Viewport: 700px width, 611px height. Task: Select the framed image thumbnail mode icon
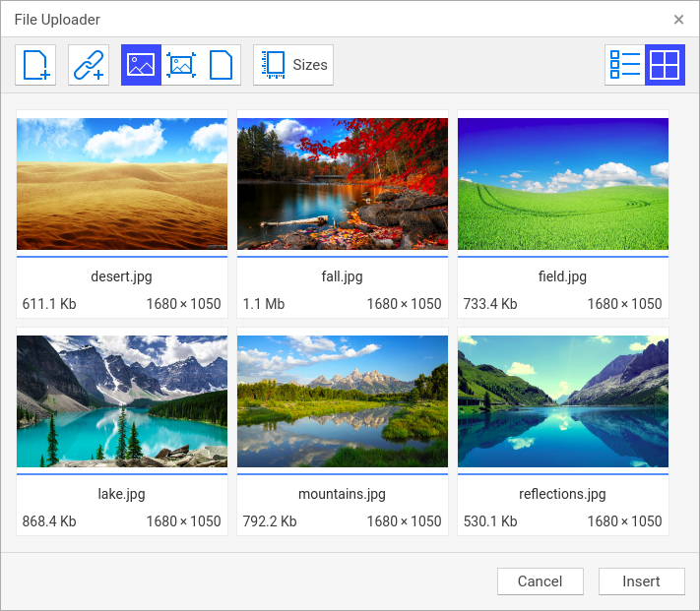181,65
